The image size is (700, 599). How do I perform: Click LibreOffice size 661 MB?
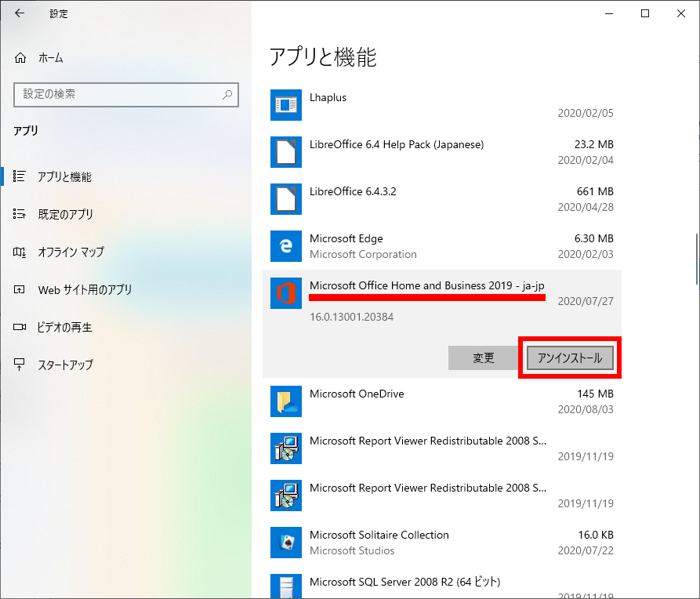pos(595,191)
